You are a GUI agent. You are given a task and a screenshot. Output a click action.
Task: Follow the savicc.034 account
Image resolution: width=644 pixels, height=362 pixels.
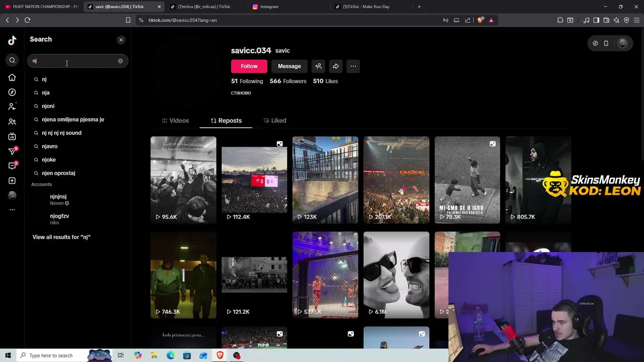click(x=249, y=66)
